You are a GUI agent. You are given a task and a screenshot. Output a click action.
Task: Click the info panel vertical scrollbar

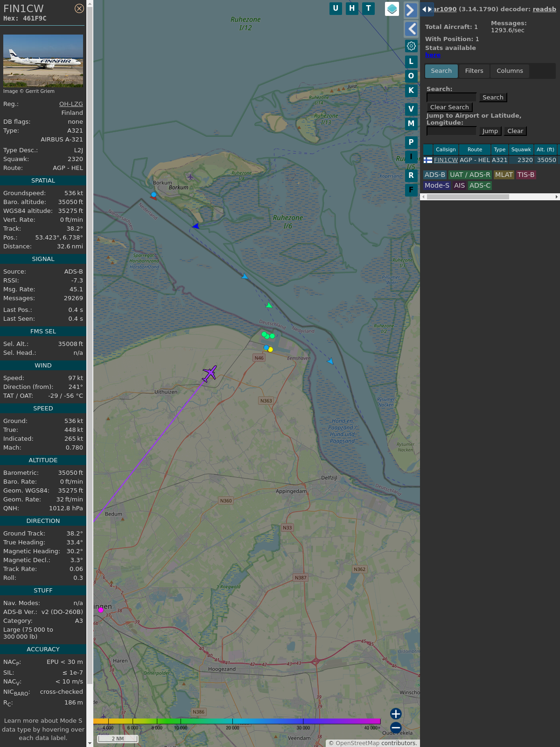(90, 345)
